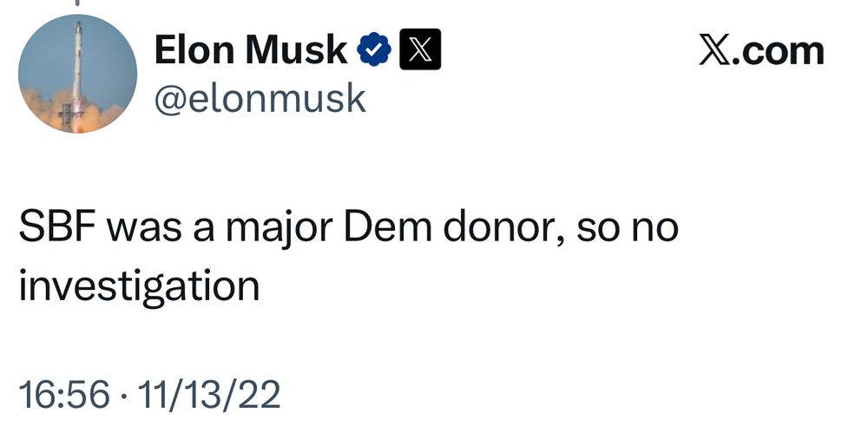Image resolution: width=868 pixels, height=426 pixels.
Task: Click the word "investigation" in the tweet
Action: (x=139, y=287)
